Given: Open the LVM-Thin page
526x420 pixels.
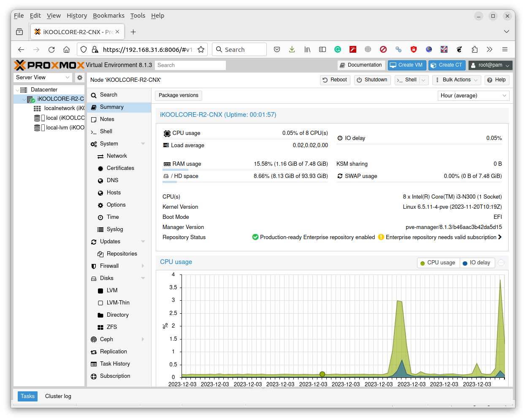Looking at the screenshot, I should pos(118,303).
